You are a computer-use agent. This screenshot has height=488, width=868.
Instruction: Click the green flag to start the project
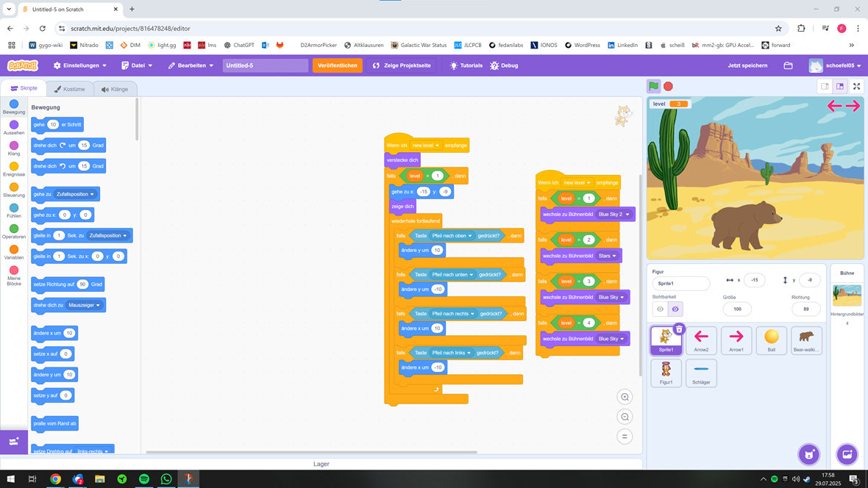click(653, 86)
